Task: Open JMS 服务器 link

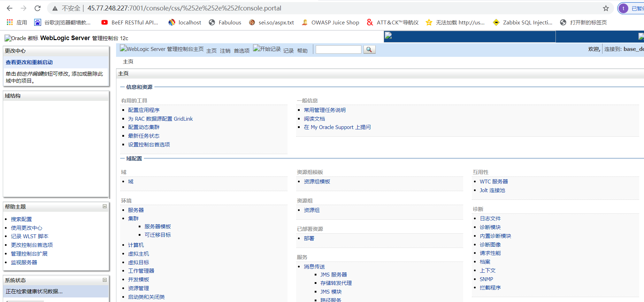Action: [x=334, y=274]
